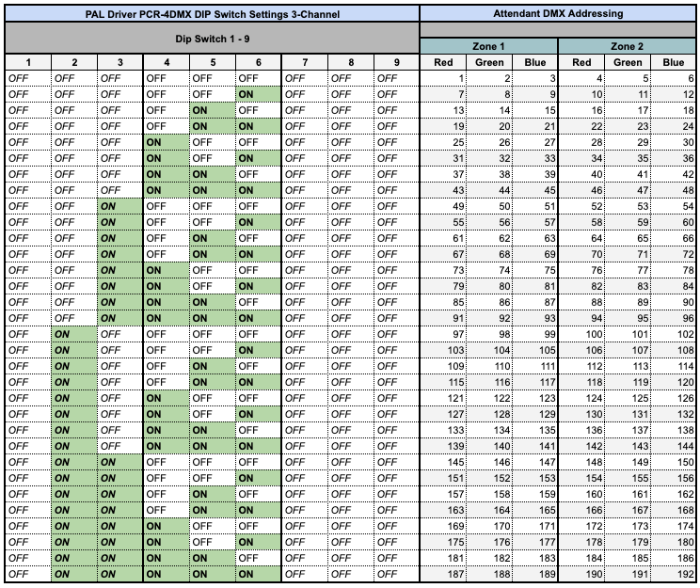
Task: Click the switch 1 OFF cell in address 1 row
Action: [28, 79]
